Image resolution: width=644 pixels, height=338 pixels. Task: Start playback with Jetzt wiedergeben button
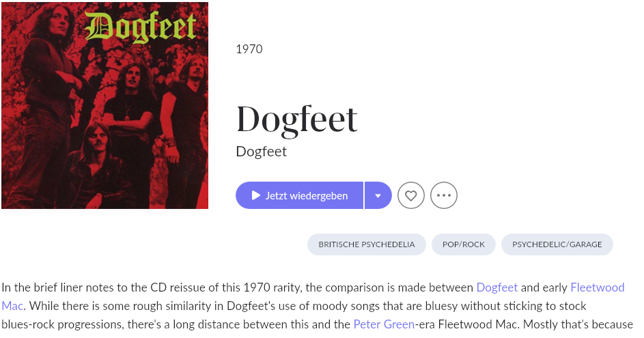click(299, 195)
